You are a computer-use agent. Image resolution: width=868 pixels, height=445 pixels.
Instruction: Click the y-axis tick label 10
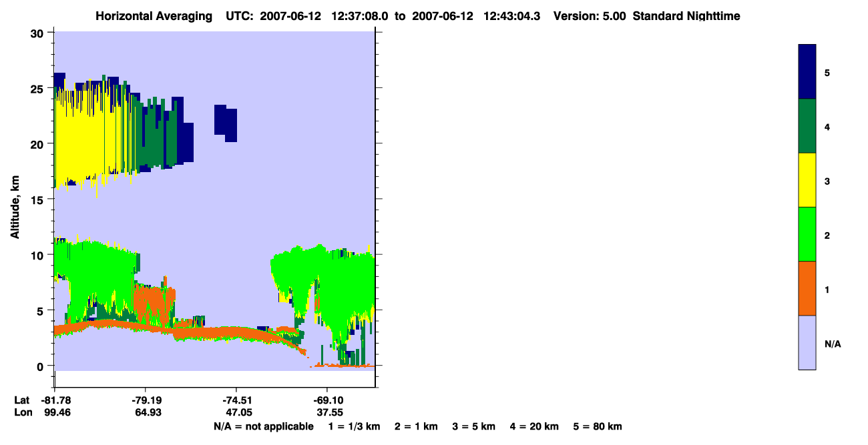point(39,255)
